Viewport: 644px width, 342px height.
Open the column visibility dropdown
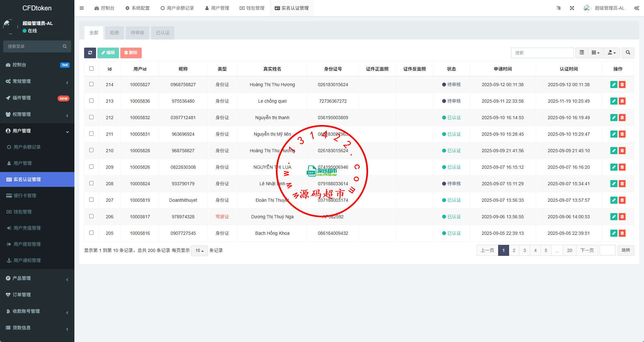(x=595, y=53)
